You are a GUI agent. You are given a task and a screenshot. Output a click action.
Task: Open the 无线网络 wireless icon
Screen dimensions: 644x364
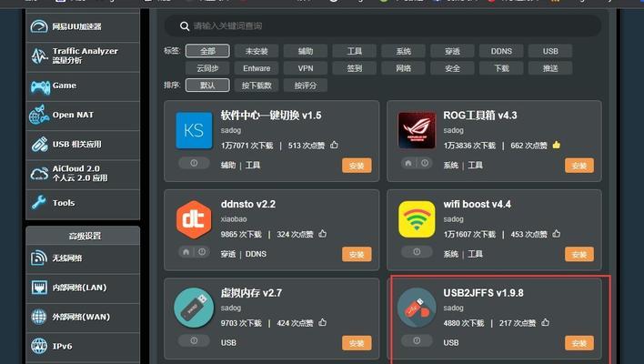(38, 258)
